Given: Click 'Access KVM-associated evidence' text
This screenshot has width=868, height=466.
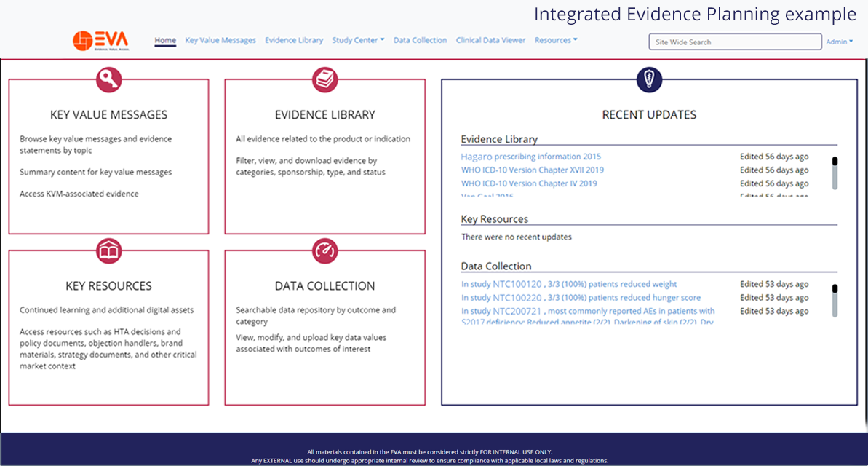Looking at the screenshot, I should coord(79,194).
